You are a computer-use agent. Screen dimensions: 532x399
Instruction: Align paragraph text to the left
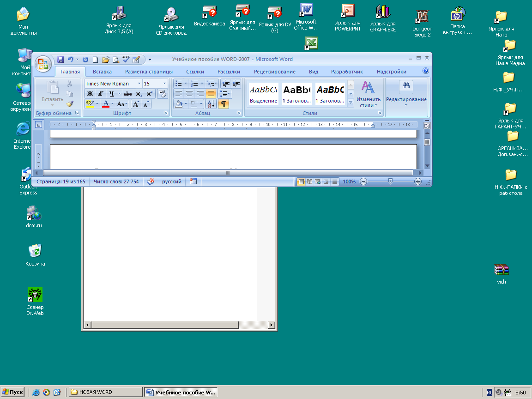point(178,94)
